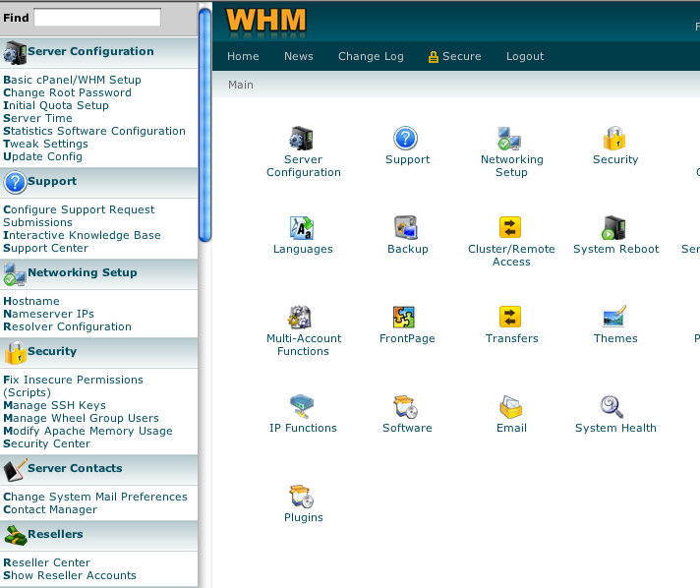700x588 pixels.
Task: Open the Security padlock icon in main panel
Action: click(x=614, y=139)
